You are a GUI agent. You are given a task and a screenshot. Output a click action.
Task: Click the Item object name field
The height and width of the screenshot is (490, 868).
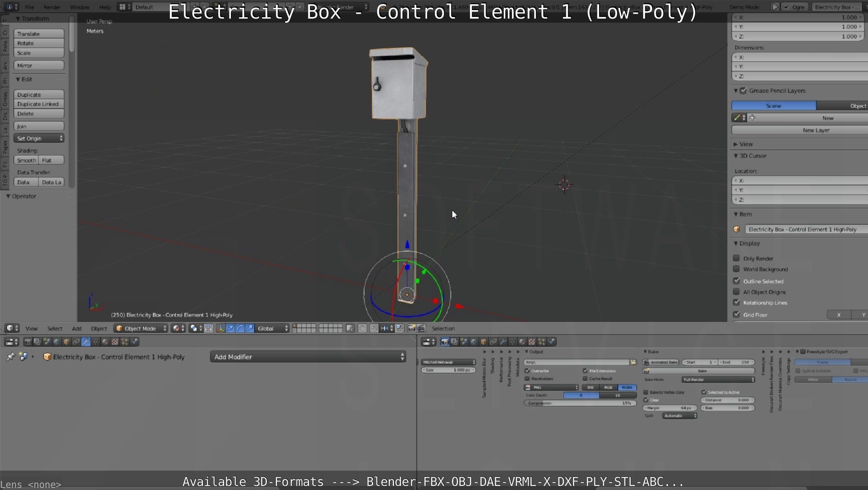806,230
